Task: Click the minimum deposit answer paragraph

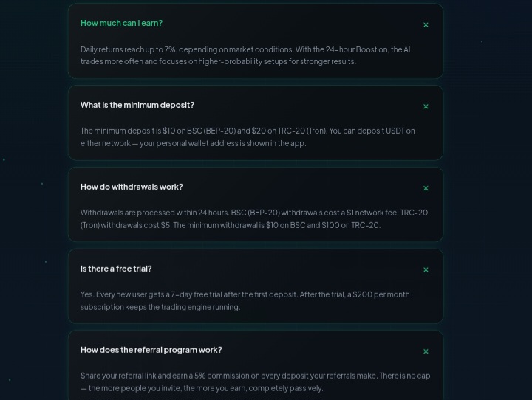Action: (248, 137)
